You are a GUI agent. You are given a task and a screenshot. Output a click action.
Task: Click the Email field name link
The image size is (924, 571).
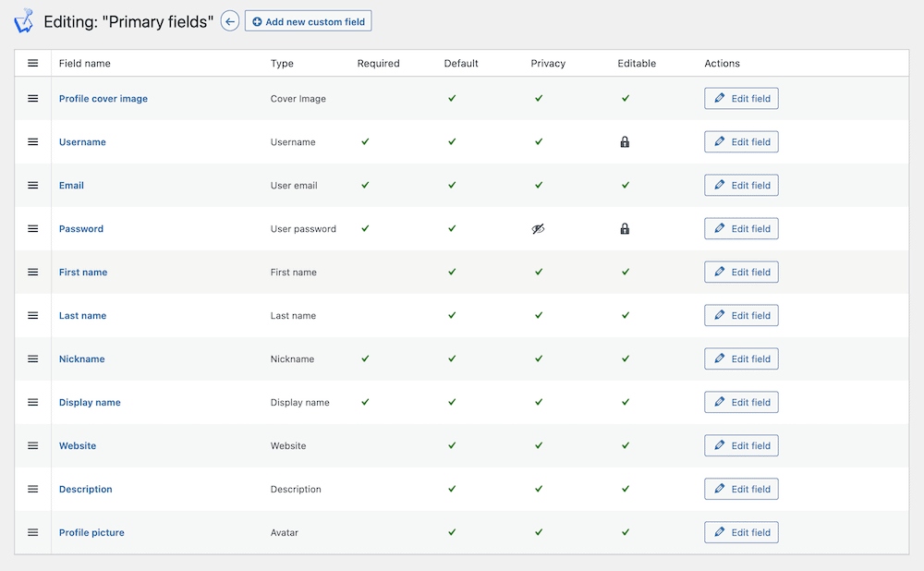[x=71, y=185]
